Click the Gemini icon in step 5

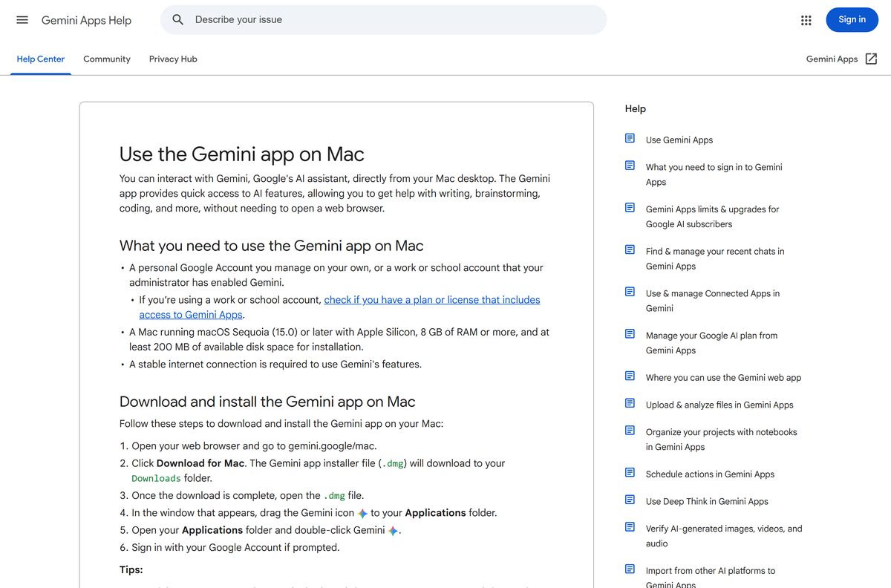(393, 531)
